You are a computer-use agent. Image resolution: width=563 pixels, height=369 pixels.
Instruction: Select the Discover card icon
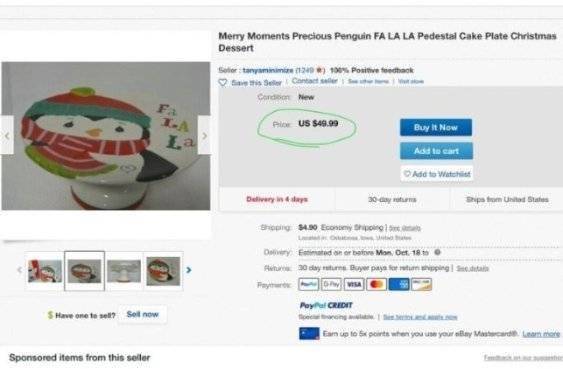(422, 284)
